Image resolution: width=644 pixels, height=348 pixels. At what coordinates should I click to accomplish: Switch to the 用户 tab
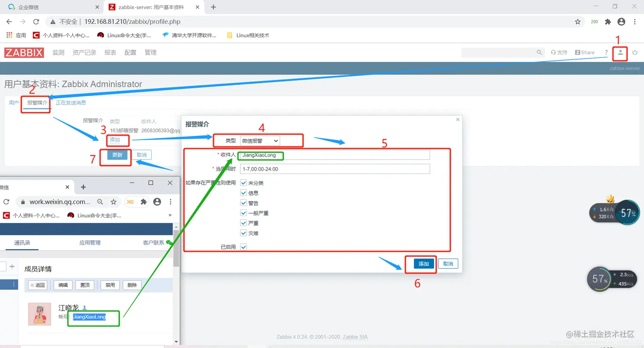[14, 103]
